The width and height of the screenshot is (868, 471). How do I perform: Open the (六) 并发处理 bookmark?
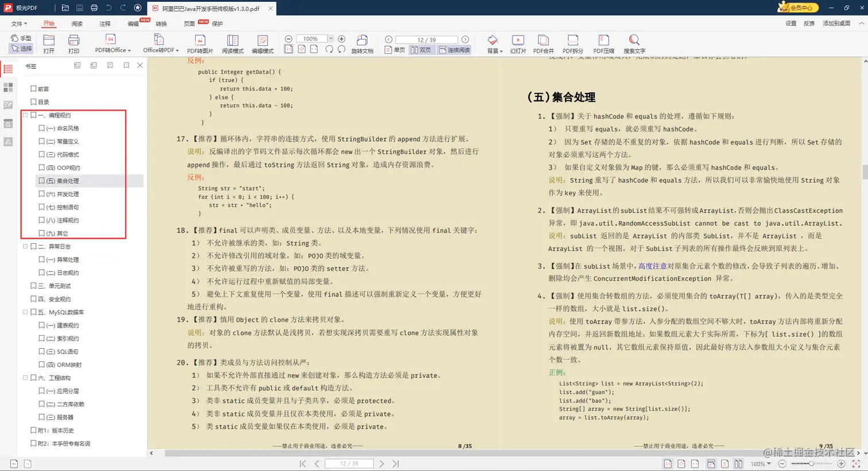(63, 194)
